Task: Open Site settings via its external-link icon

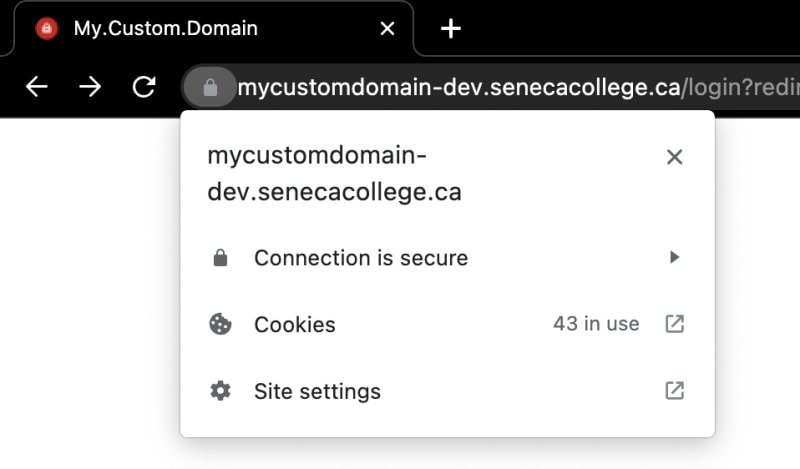Action: [x=674, y=390]
